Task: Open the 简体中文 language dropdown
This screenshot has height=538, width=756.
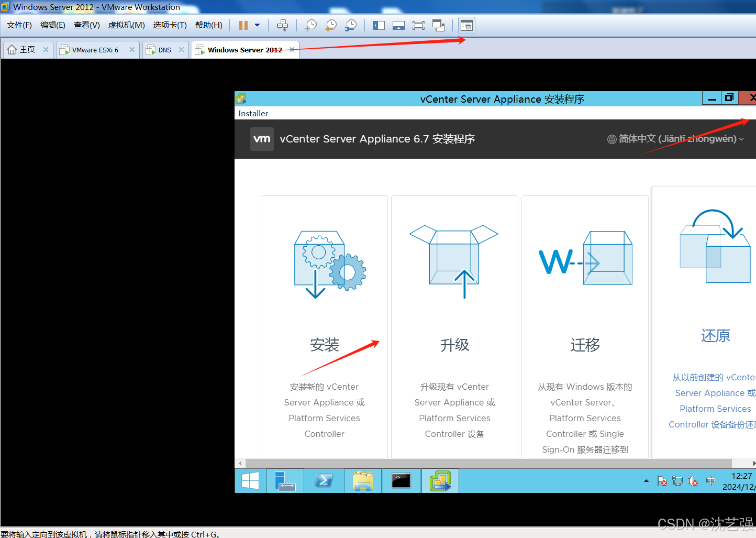Action: click(675, 139)
